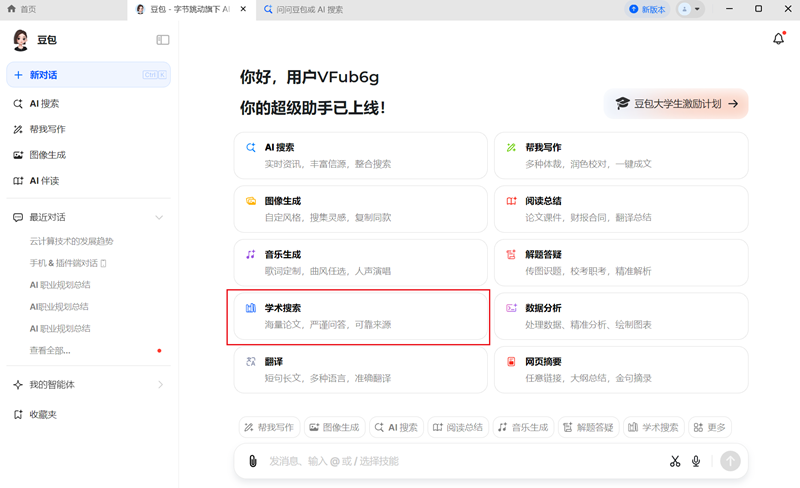Expand 我的智能体 chevron arrow
The height and width of the screenshot is (488, 800).
pos(160,384)
